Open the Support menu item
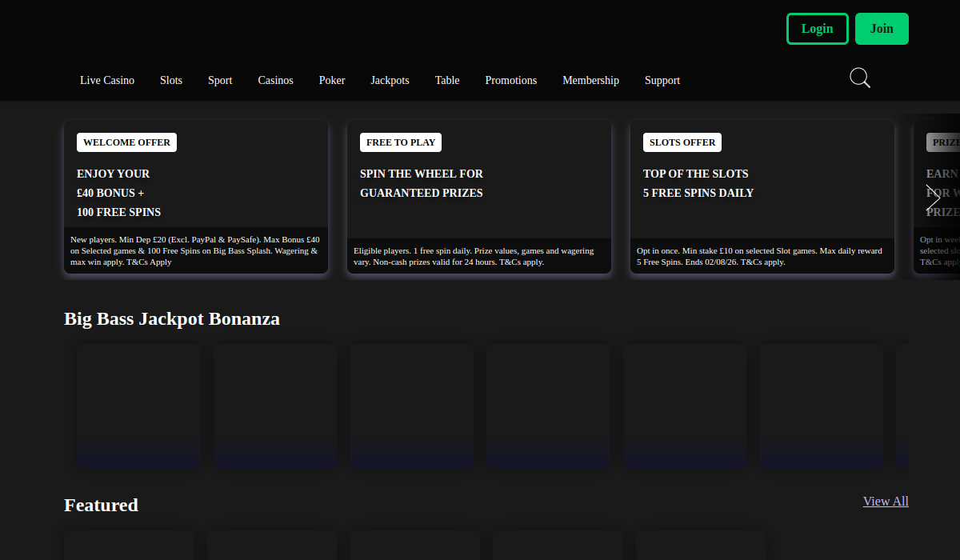Viewport: 960px width, 560px height. [x=662, y=80]
